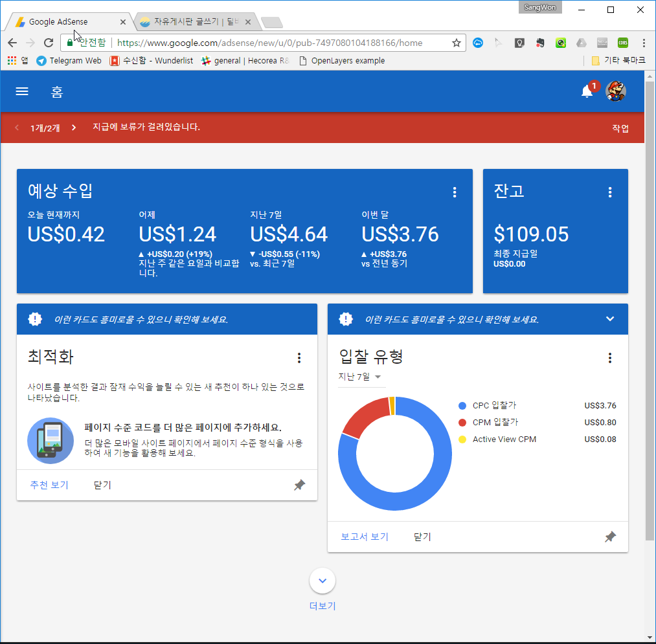Pin the 입찰 유형 card
The image size is (656, 644).
click(x=610, y=537)
